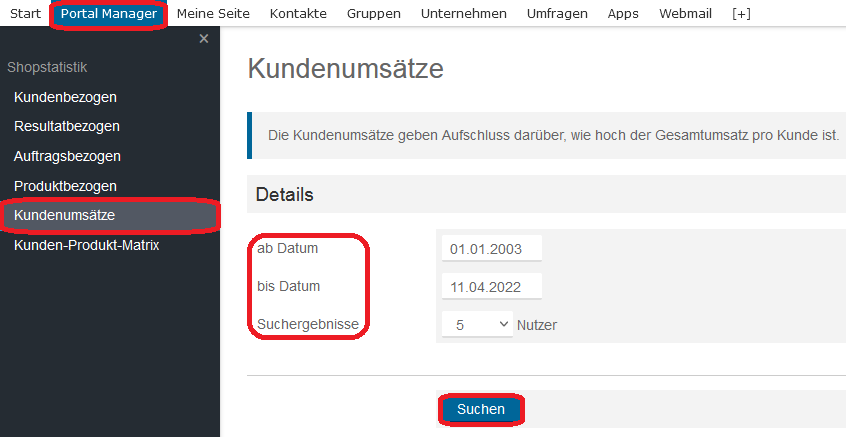Select the Portal Manager tab

109,13
